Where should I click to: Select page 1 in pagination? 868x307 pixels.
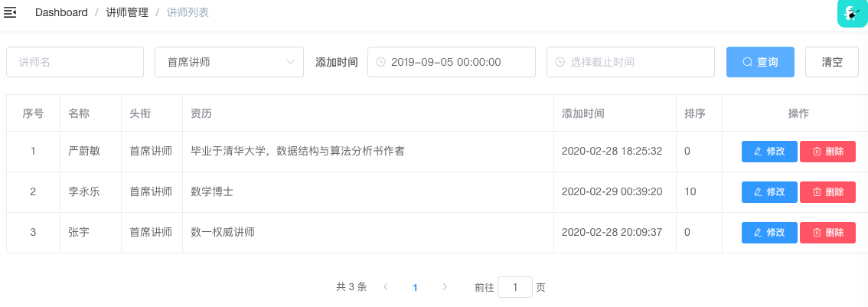[x=415, y=288]
